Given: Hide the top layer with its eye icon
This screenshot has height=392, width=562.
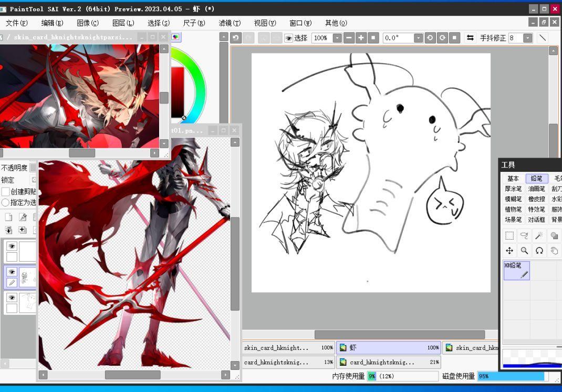Looking at the screenshot, I should (12, 246).
